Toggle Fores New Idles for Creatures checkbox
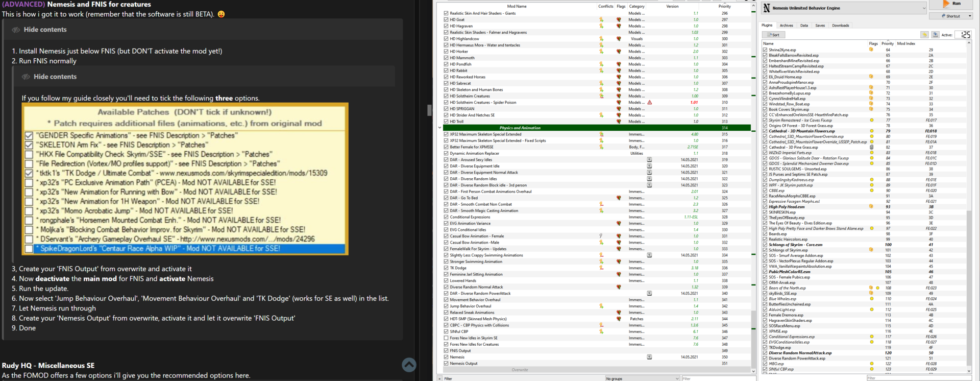This screenshot has height=381, width=980. (446, 344)
